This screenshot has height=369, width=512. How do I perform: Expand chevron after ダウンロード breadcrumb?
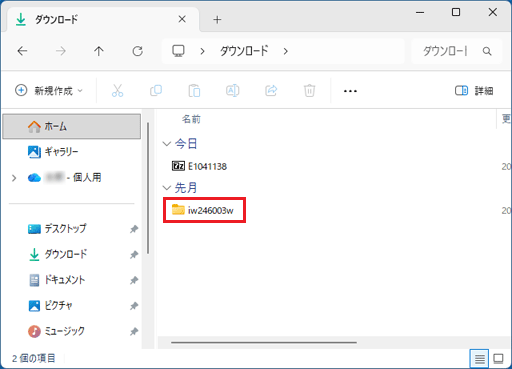coord(285,51)
